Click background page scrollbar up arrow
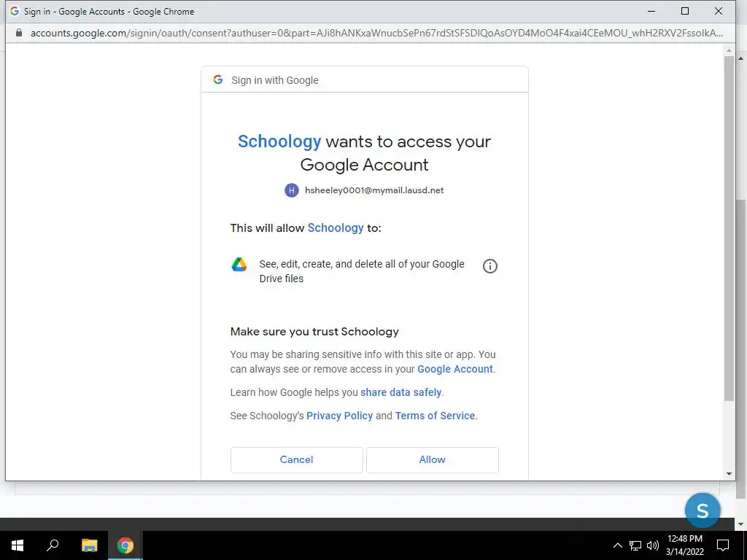The width and height of the screenshot is (747, 560). 741,58
